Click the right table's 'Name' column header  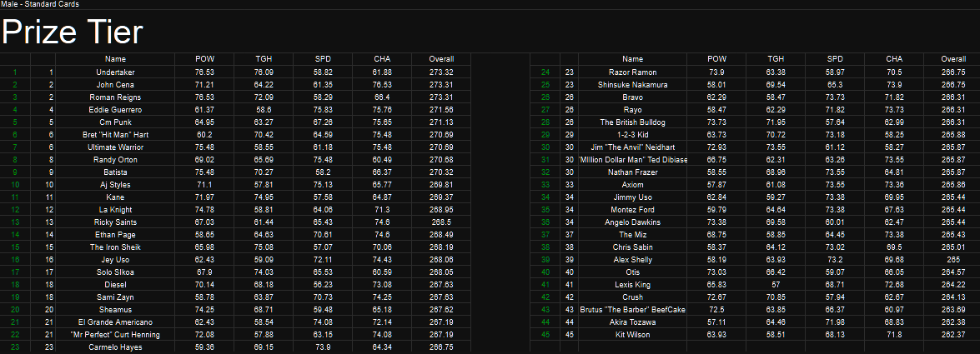point(632,59)
